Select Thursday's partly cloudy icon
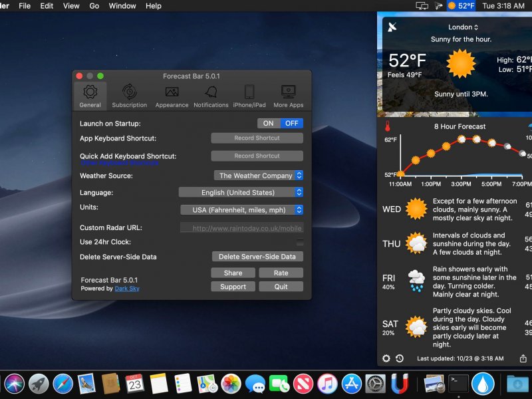This screenshot has width=532, height=399. [416, 243]
